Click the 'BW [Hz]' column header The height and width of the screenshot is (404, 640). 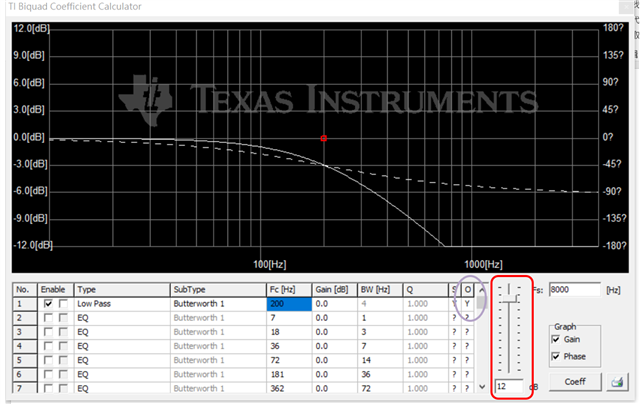[x=380, y=290]
